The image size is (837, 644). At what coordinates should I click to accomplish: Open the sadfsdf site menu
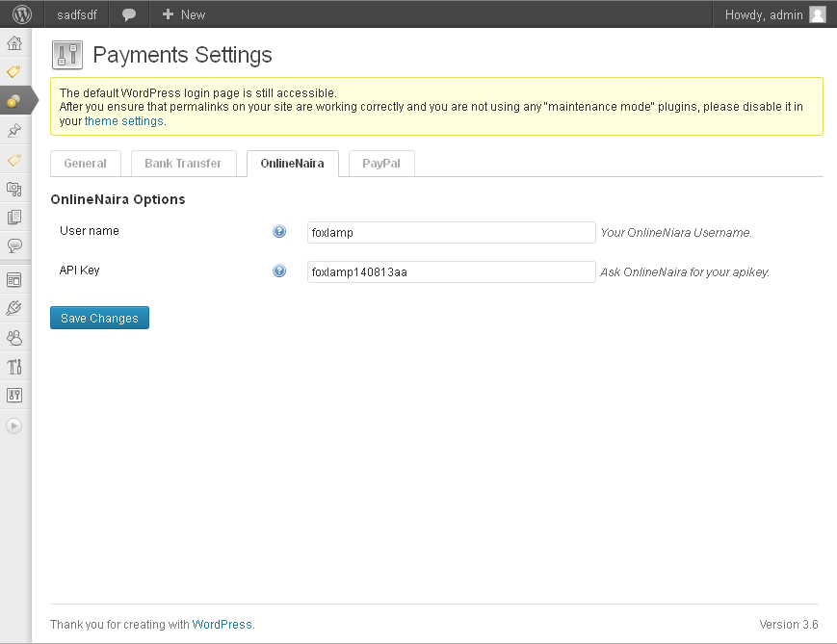pyautogui.click(x=77, y=14)
